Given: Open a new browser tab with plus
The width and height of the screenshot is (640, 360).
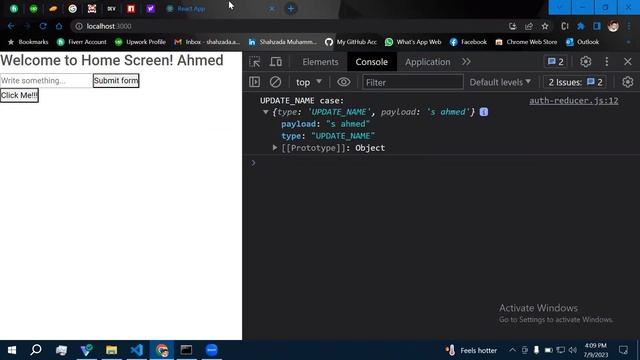Looking at the screenshot, I should click(291, 9).
